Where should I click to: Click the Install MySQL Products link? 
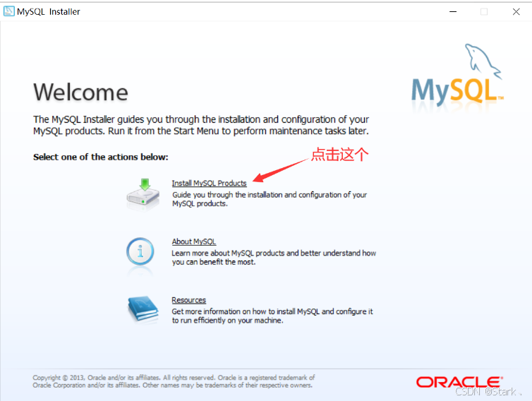(x=209, y=183)
